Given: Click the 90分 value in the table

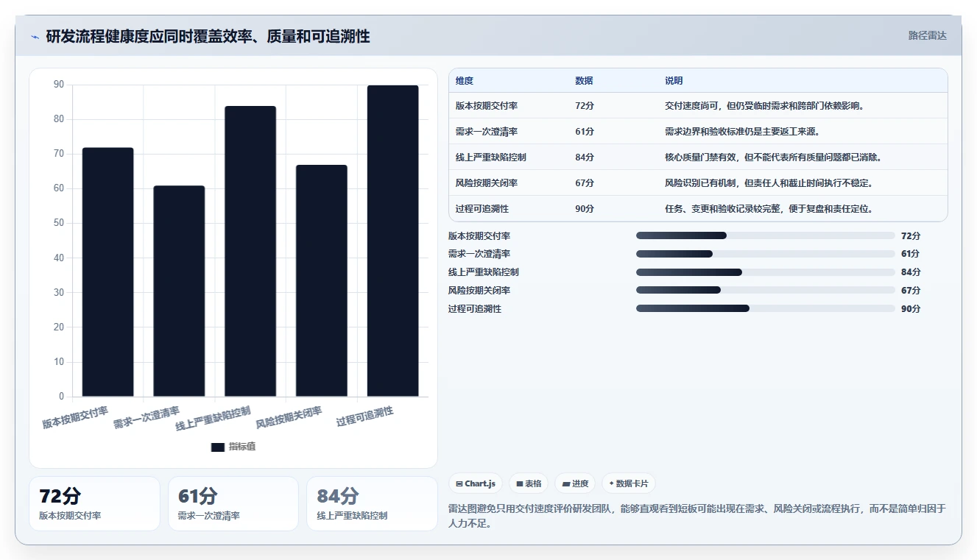Looking at the screenshot, I should (x=585, y=209).
